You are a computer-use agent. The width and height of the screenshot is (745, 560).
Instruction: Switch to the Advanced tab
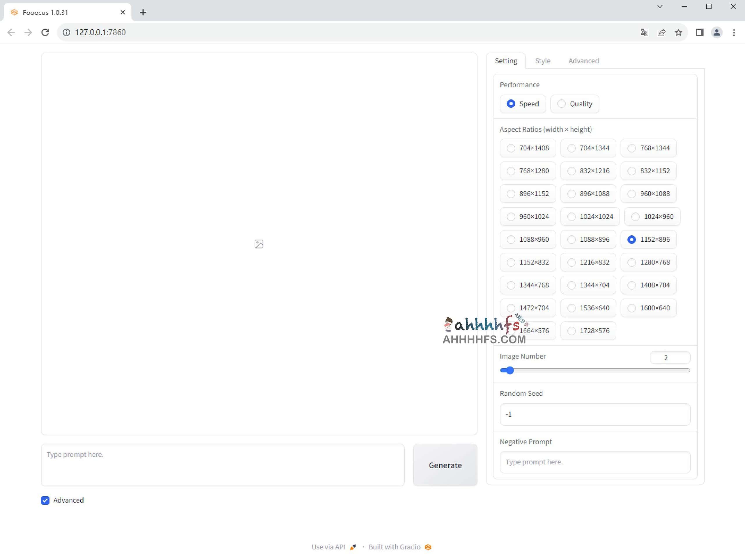[x=583, y=61]
